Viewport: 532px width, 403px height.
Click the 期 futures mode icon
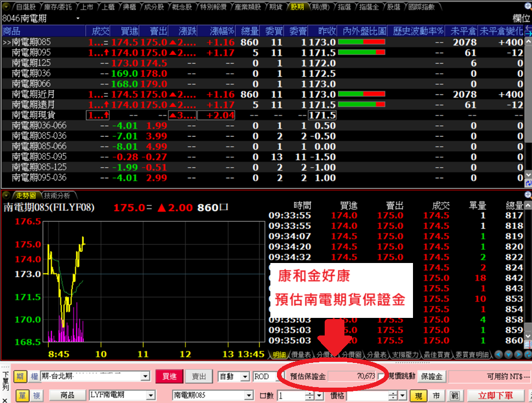coord(19,377)
